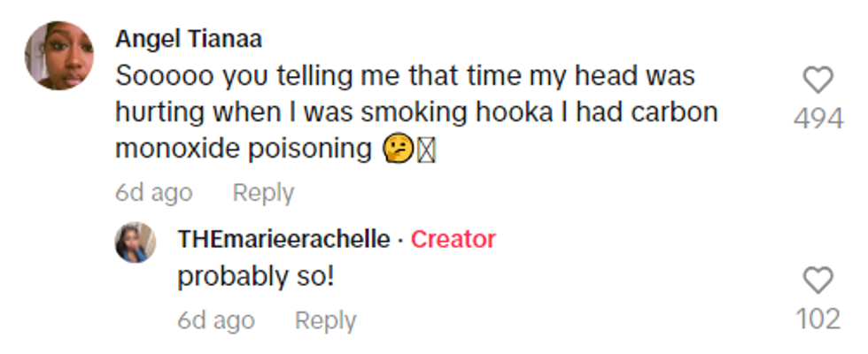
Task: Reply to Angel Tianaa's comment
Action: (x=263, y=193)
